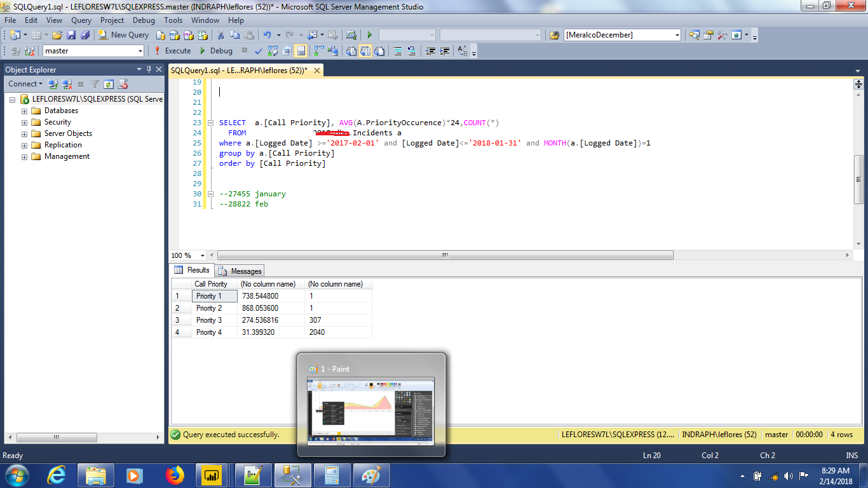Click the Parse blue checkmark icon
The width and height of the screenshot is (868, 488).
point(259,51)
